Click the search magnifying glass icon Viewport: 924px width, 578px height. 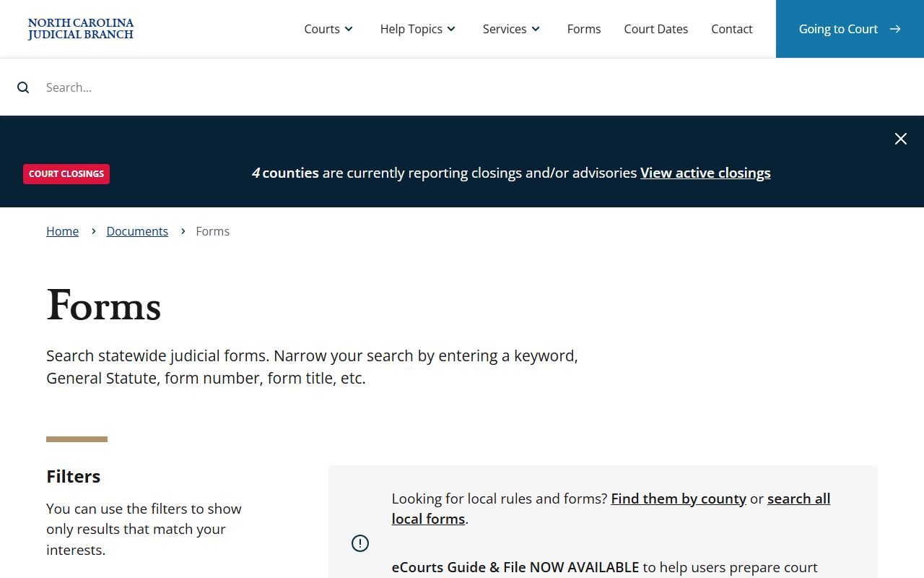pyautogui.click(x=23, y=87)
